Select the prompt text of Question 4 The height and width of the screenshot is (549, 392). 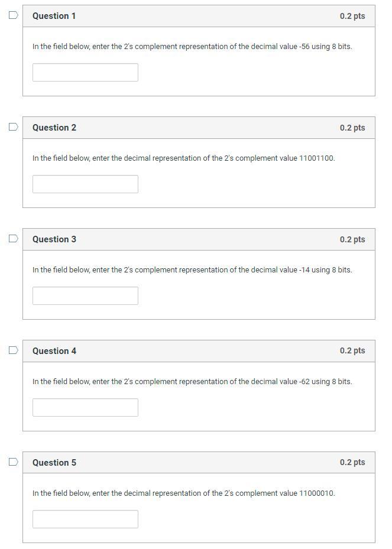click(x=192, y=381)
